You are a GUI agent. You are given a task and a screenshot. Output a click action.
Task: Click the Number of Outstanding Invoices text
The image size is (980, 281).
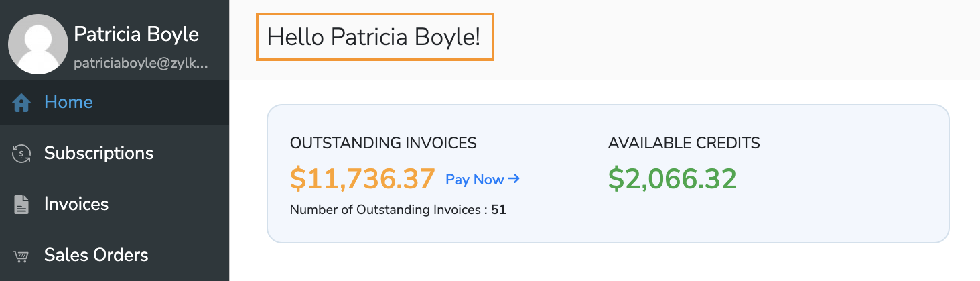tap(388, 210)
